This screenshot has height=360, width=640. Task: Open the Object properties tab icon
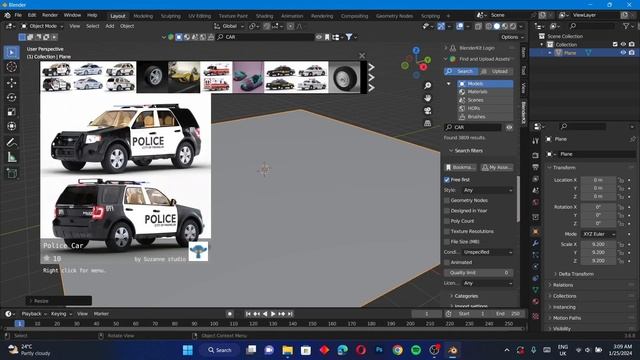(x=536, y=231)
